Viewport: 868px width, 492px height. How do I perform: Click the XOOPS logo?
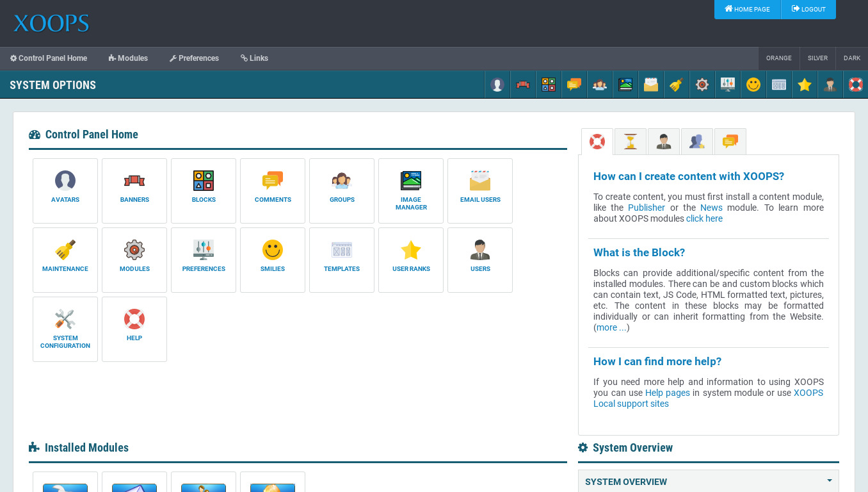(x=51, y=24)
